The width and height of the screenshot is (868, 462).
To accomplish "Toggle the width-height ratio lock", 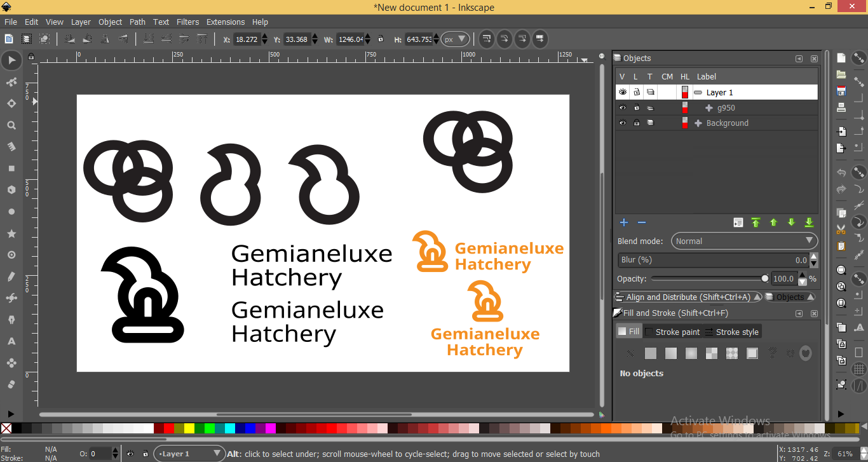I will tap(381, 39).
